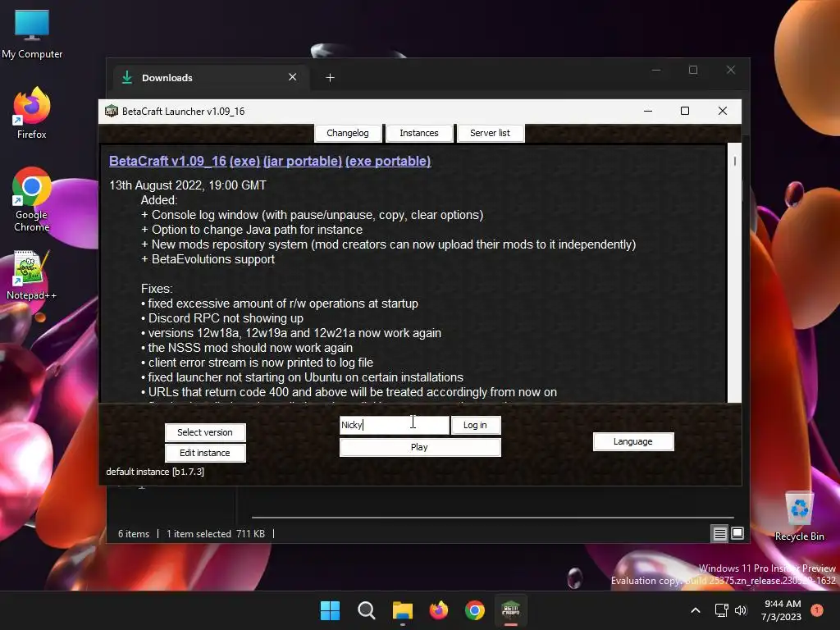
Task: Click the taskbar clock and date
Action: 782,610
